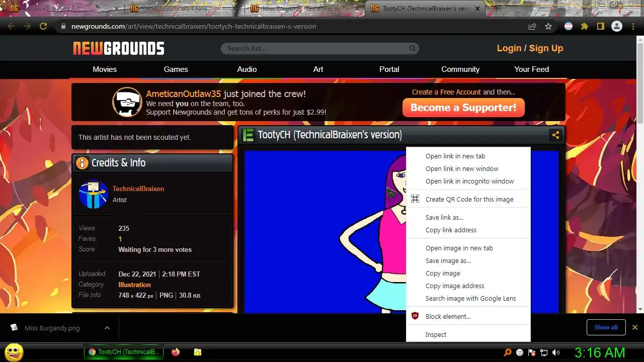
Task: Choose Copy image address
Action: tap(468, 286)
